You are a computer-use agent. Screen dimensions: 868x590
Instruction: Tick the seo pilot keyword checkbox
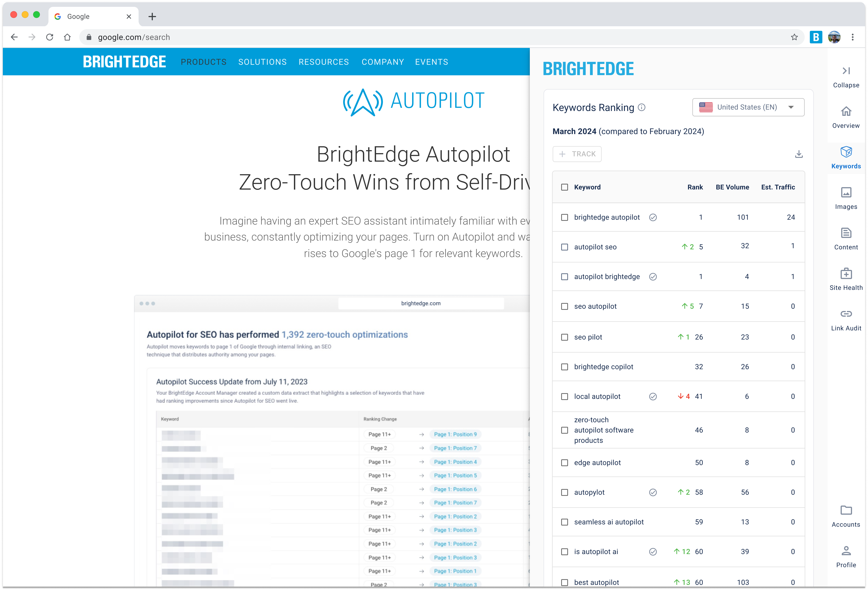[565, 337]
